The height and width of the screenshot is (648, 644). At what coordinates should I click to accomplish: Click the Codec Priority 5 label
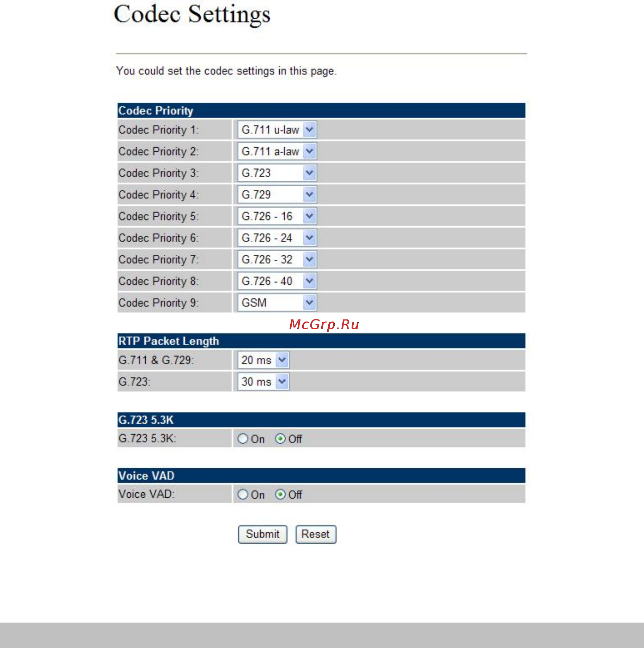point(159,216)
